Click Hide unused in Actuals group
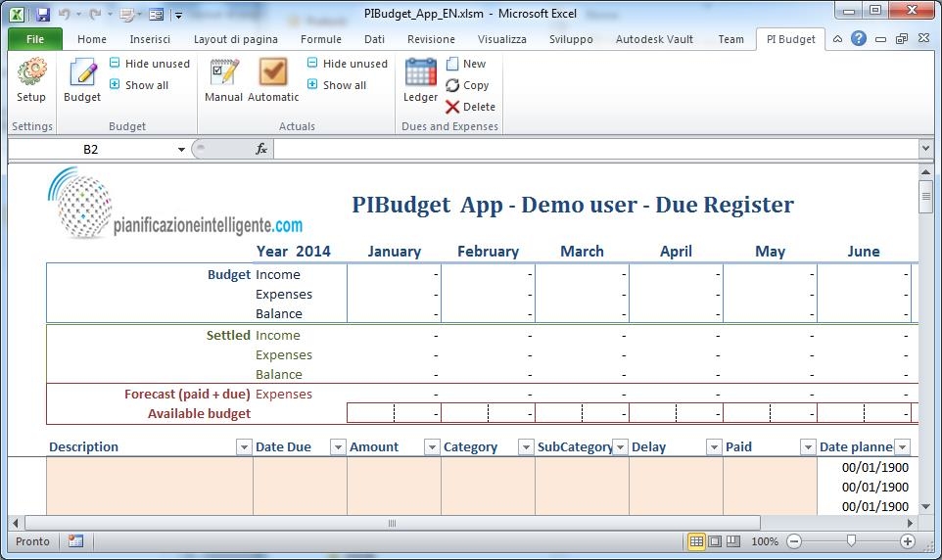Screen dimensions: 942x560 347,63
